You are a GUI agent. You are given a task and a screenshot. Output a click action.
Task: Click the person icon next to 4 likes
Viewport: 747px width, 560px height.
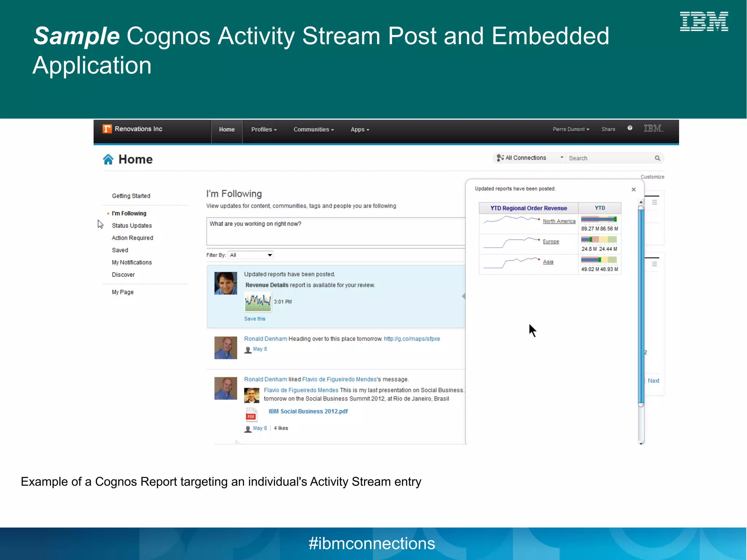(x=248, y=429)
